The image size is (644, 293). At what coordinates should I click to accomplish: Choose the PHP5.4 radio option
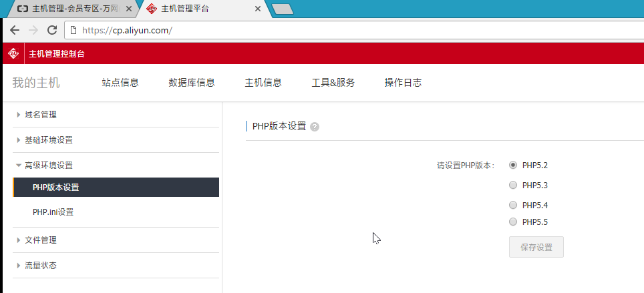(x=513, y=205)
